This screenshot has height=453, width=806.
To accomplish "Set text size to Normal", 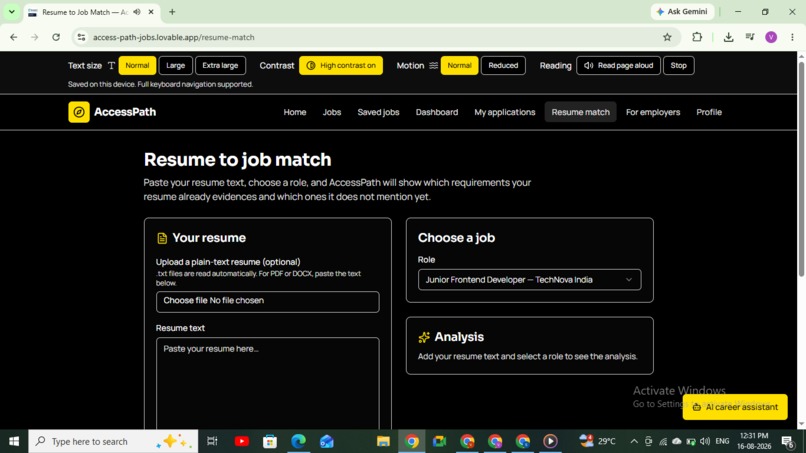I will 137,65.
